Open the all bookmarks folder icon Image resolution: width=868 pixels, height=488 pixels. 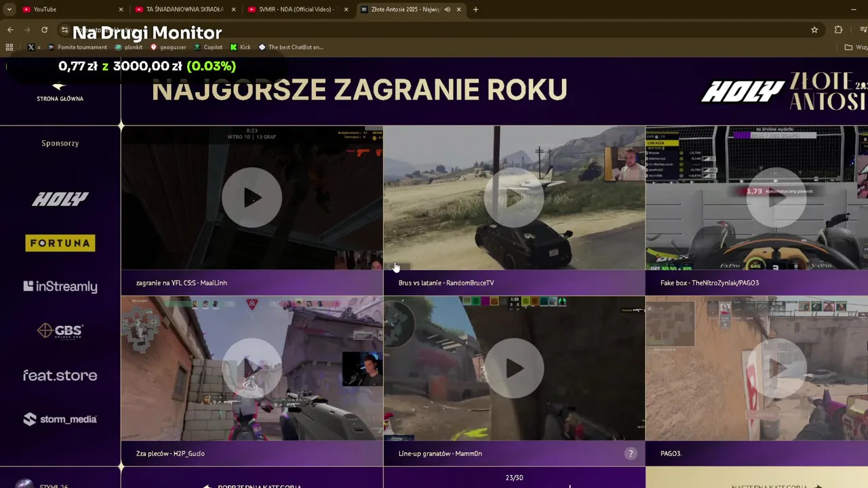pos(848,47)
